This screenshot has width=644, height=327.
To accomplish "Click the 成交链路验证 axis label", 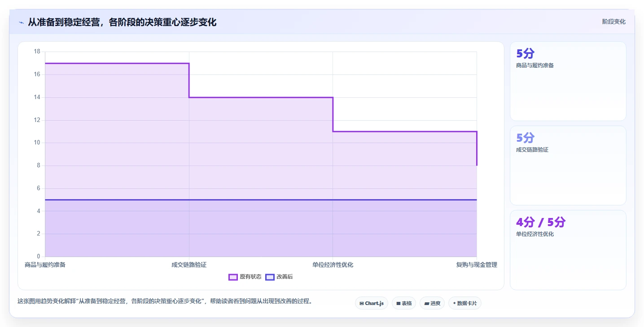I will pyautogui.click(x=189, y=265).
